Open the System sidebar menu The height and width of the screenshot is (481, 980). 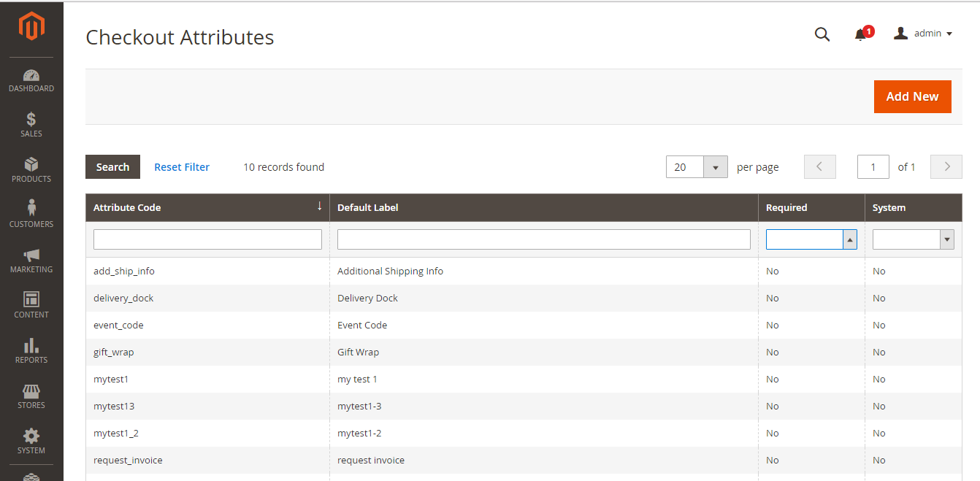(x=31, y=442)
